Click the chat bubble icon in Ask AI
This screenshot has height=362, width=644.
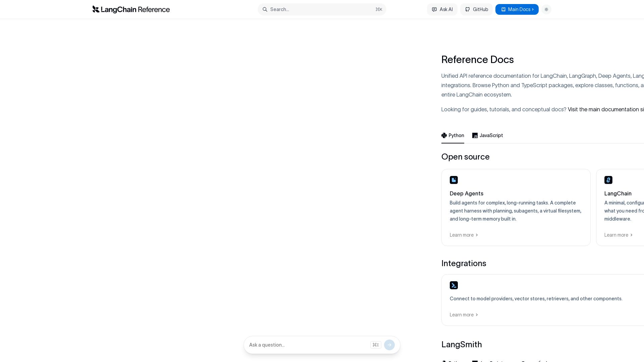(434, 9)
